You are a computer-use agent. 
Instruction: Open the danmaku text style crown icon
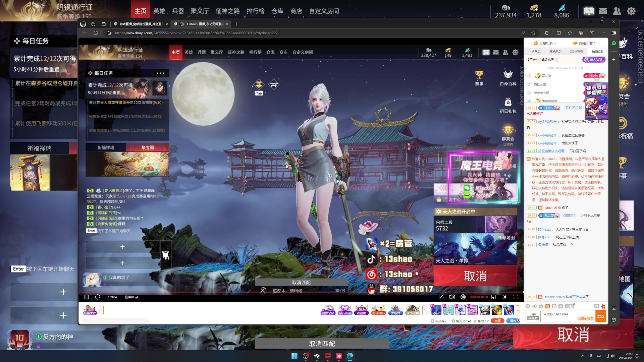[x=541, y=306]
